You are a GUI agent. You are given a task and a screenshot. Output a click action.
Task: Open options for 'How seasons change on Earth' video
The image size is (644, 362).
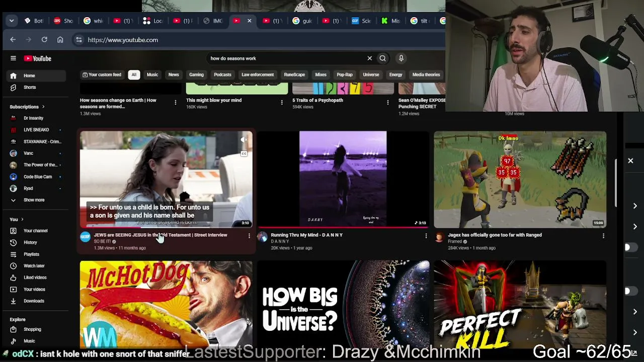(x=175, y=103)
